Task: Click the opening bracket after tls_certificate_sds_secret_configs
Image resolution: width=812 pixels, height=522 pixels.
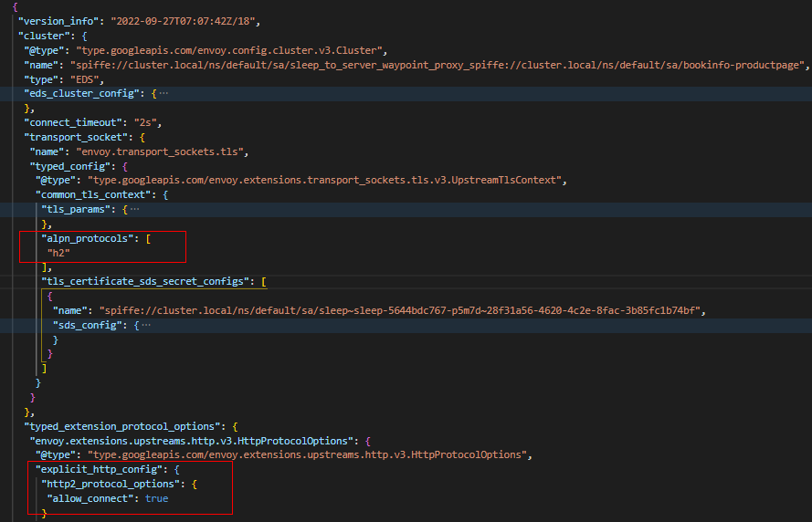Action: 264,281
